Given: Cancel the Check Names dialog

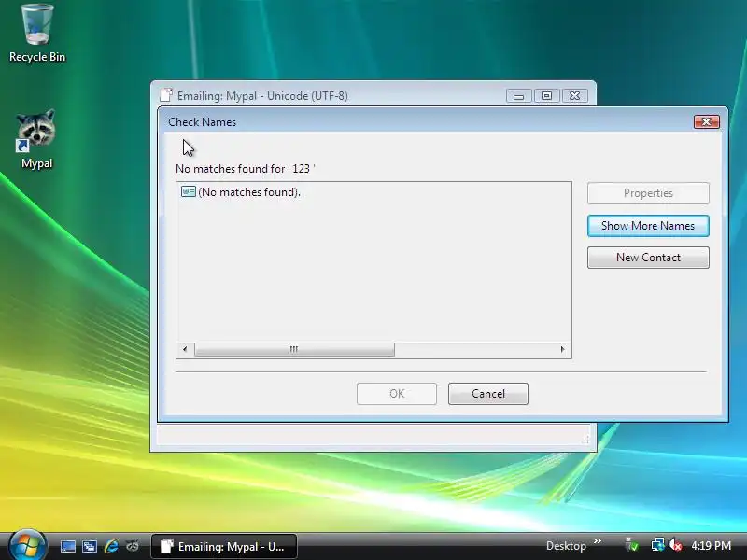Looking at the screenshot, I should pyautogui.click(x=487, y=394).
